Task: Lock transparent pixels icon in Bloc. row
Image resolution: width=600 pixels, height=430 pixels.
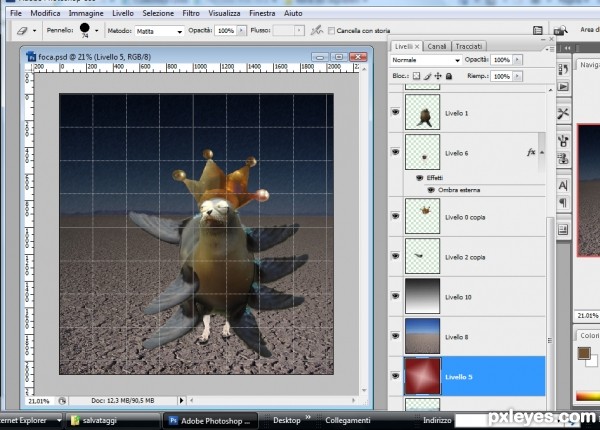Action: [416, 76]
